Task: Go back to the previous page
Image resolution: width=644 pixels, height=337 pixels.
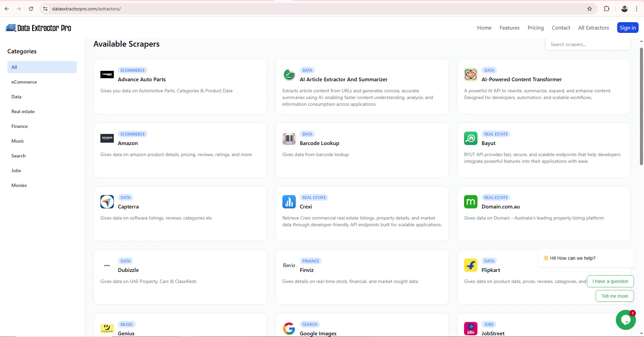Action: [7, 9]
